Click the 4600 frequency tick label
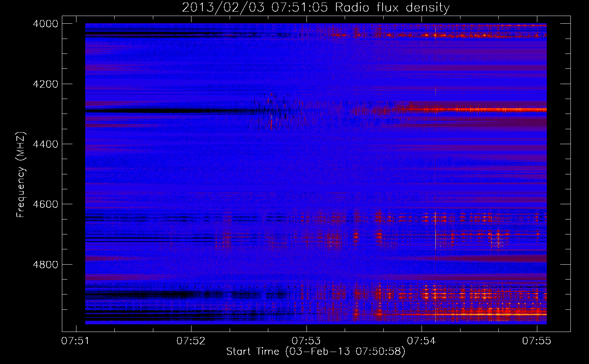Viewport: 589px width, 364px height. tap(46, 204)
